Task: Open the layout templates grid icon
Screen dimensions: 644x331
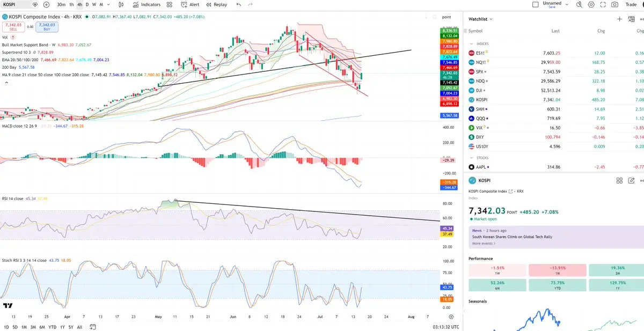Action: click(170, 4)
